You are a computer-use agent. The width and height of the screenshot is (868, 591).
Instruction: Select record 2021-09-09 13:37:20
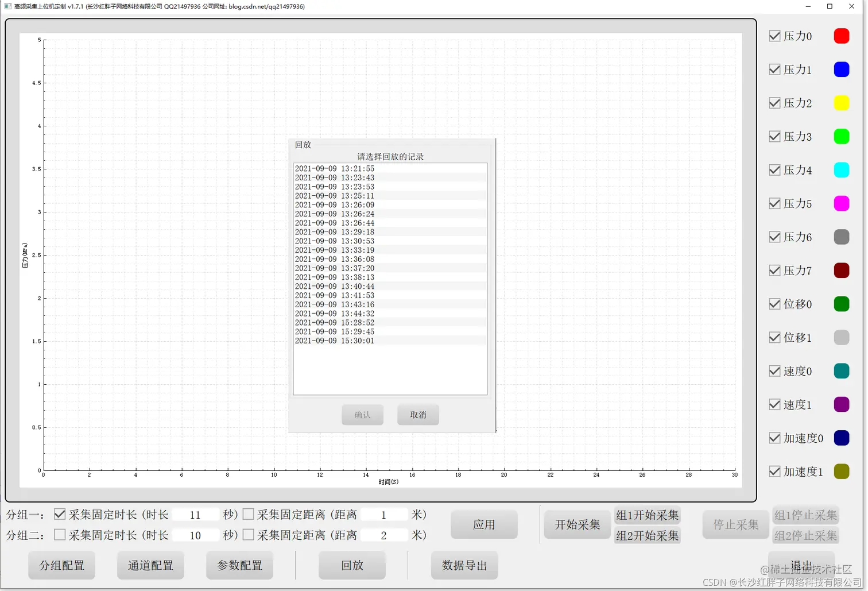[x=390, y=268]
